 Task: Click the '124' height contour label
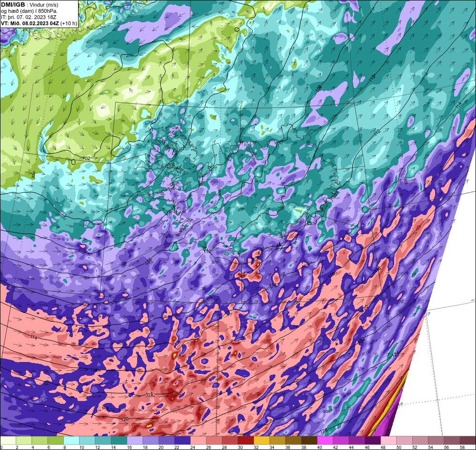click(395, 354)
